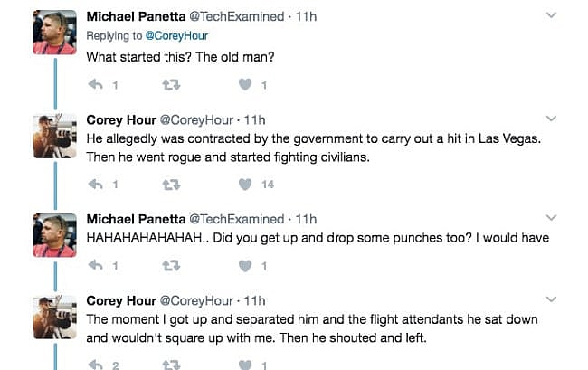Reply to Michael's "What started this?" tweet
Screen dimensions: 588x370
95,86
